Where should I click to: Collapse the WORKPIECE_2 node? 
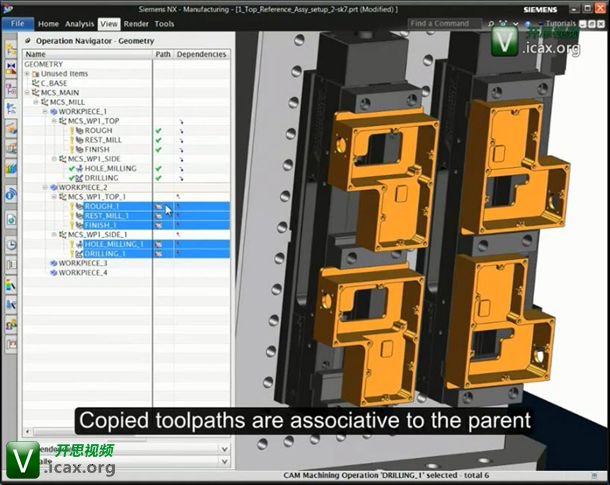[x=44, y=187]
